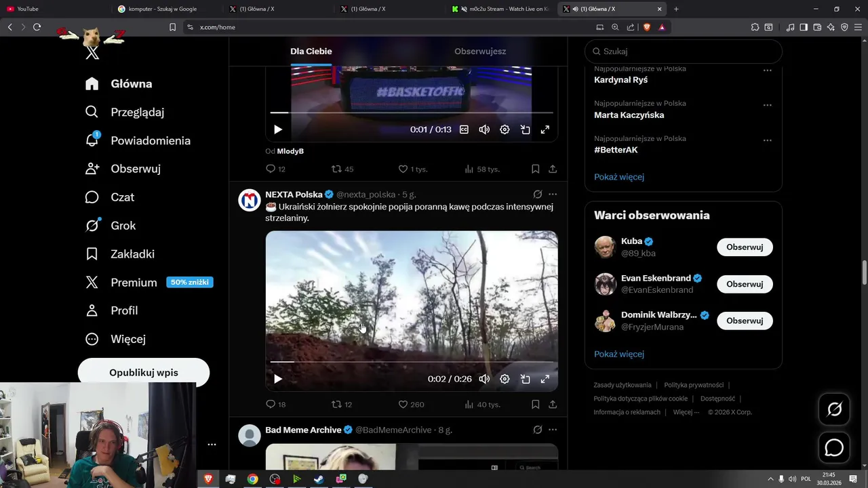Open replies on the post with 12 comments

coord(275,169)
